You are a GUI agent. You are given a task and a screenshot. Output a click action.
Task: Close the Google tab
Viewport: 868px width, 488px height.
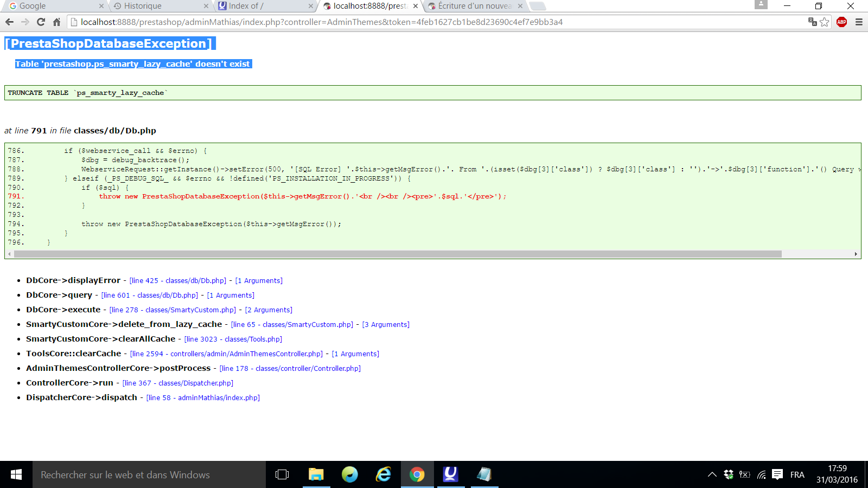[101, 6]
